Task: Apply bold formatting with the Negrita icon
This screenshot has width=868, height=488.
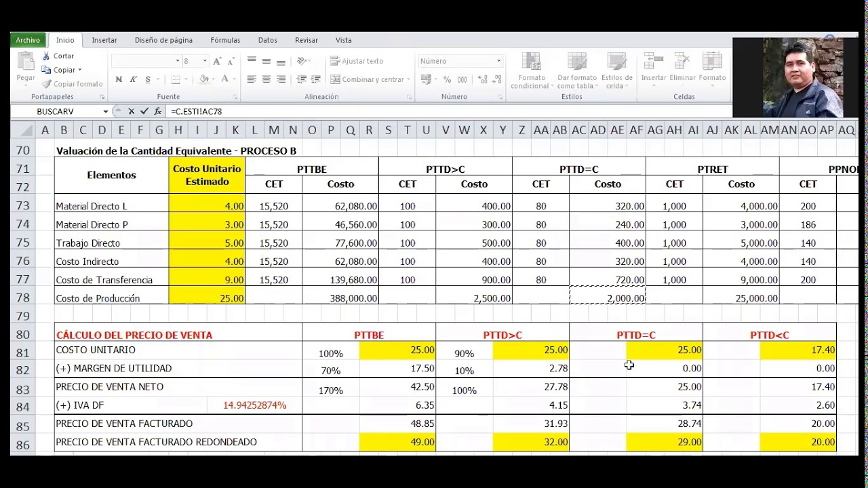Action: pos(119,79)
